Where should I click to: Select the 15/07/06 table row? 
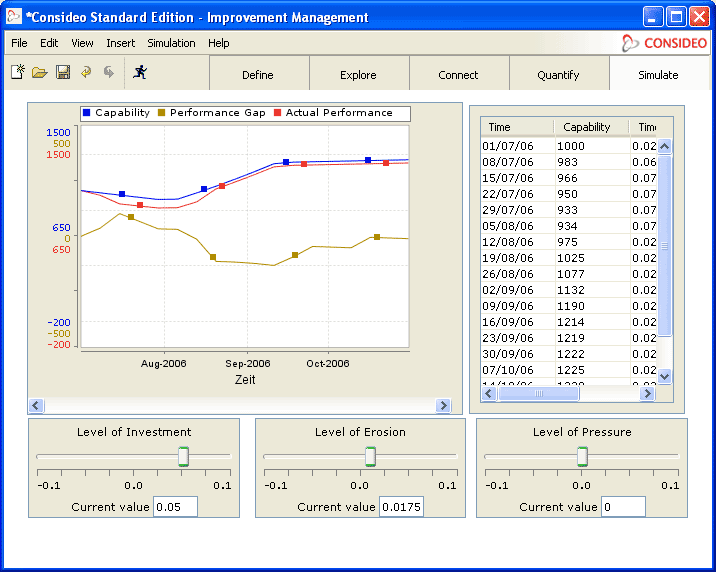coord(569,178)
